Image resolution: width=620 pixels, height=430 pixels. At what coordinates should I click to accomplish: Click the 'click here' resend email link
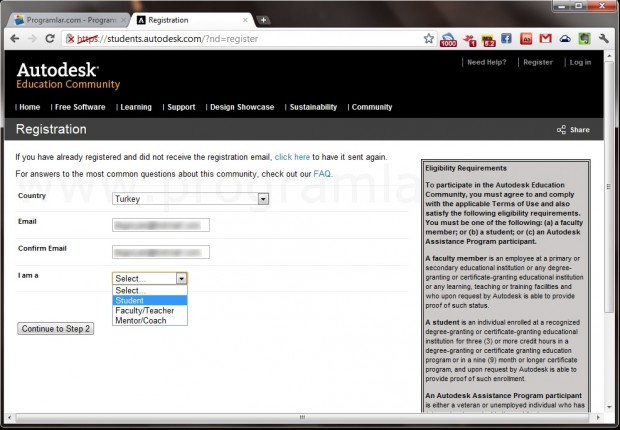click(292, 157)
